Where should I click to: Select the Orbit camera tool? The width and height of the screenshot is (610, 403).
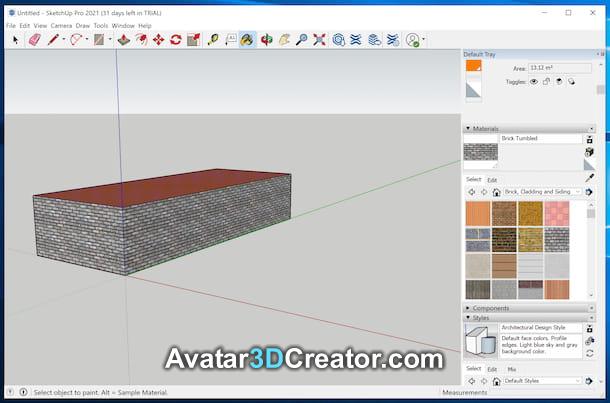tap(266, 40)
